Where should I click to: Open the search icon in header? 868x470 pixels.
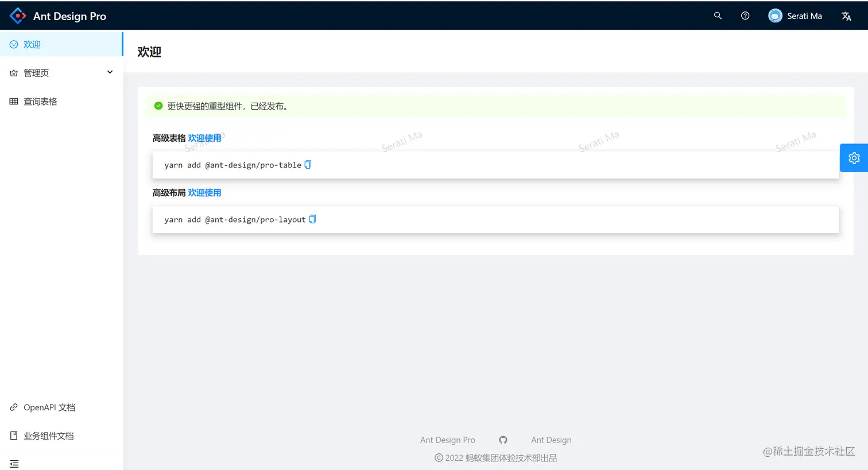point(718,16)
